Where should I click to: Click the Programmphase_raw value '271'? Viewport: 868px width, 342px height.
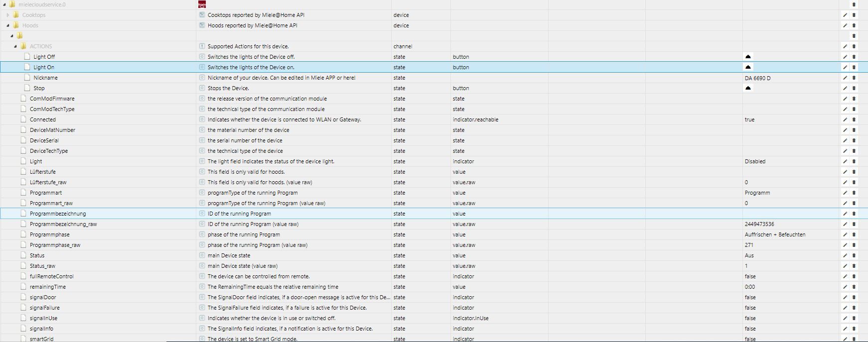(749, 245)
